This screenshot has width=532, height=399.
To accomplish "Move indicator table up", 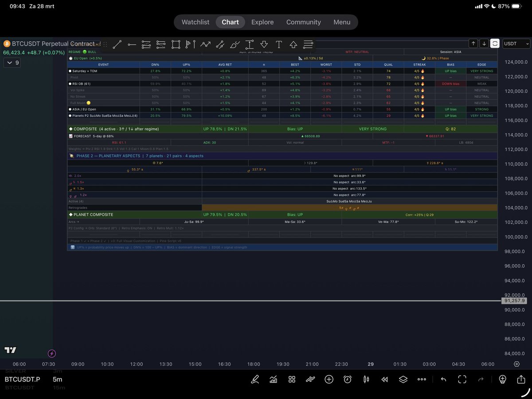I will click(x=473, y=43).
